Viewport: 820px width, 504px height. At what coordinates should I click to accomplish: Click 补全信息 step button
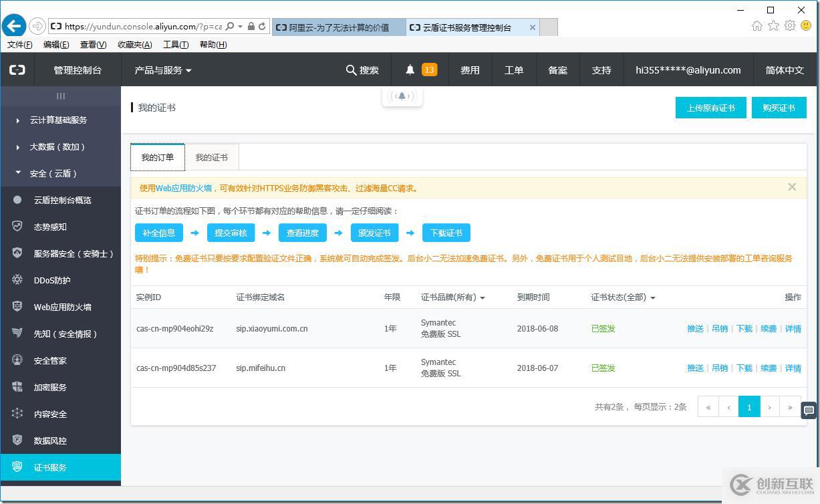point(158,233)
